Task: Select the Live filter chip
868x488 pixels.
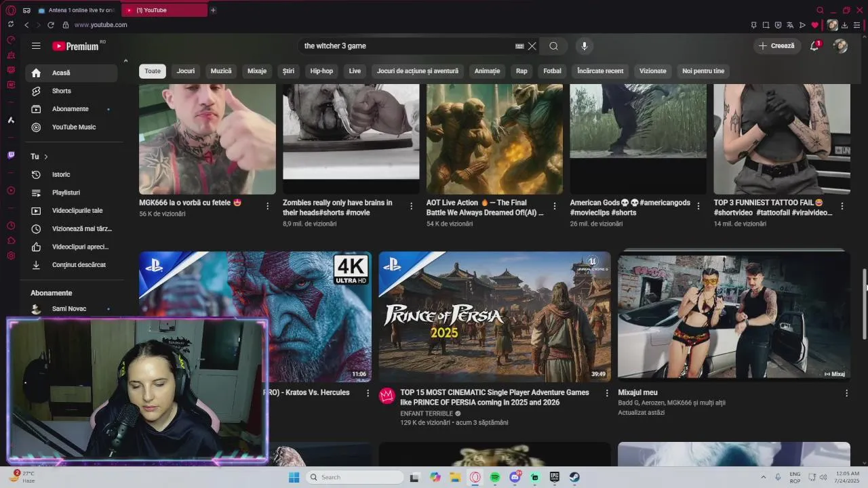Action: click(355, 71)
